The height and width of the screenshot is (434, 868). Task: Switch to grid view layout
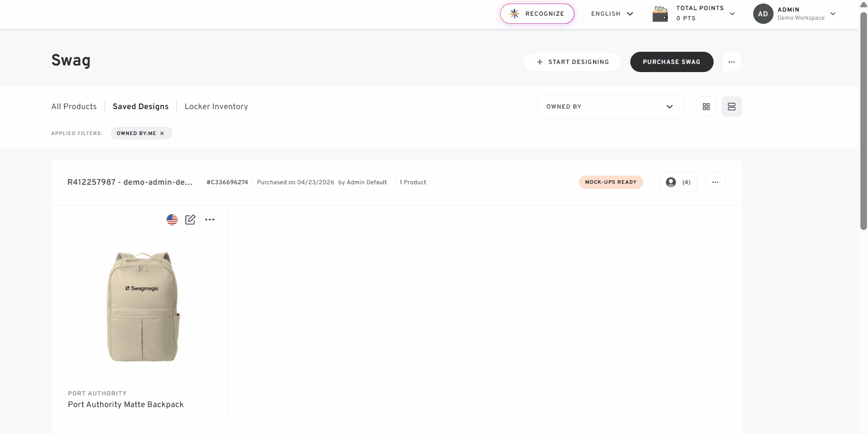click(706, 107)
